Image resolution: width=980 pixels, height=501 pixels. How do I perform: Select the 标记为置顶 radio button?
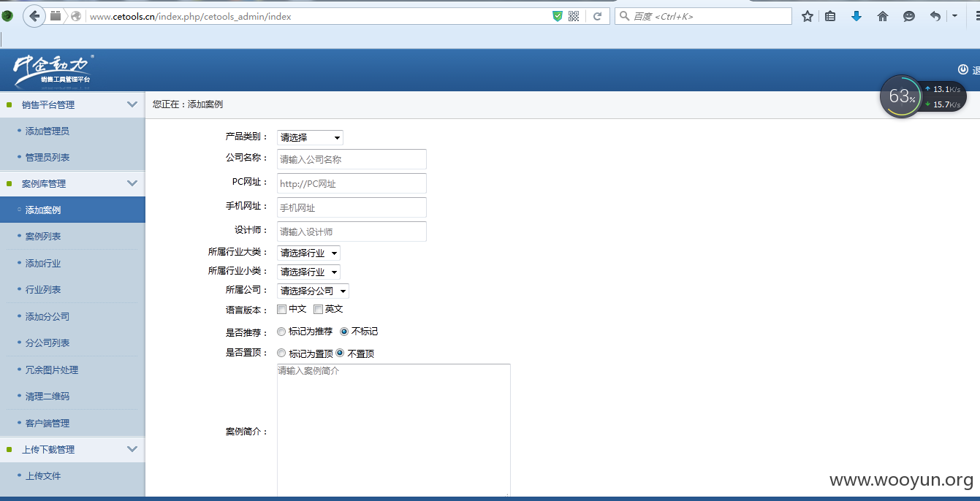point(281,353)
